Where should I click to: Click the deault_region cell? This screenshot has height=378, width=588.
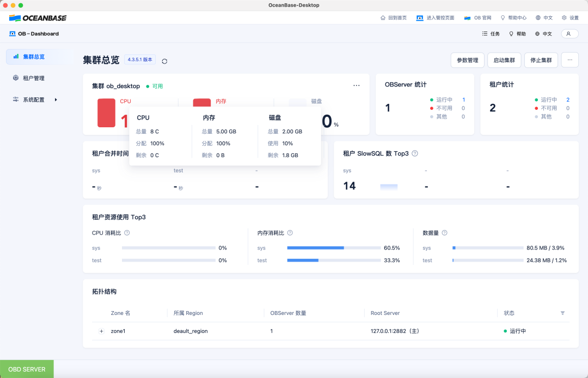click(x=191, y=331)
